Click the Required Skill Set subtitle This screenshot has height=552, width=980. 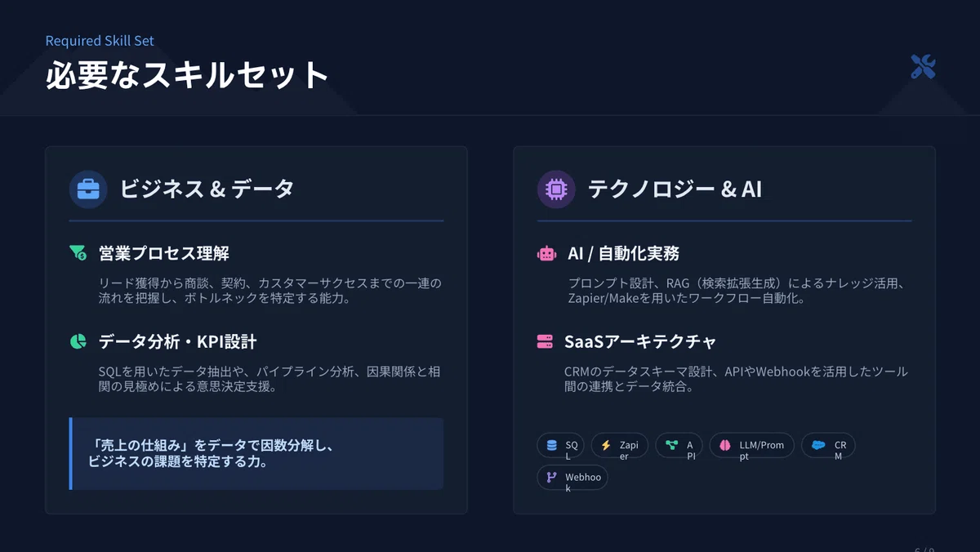100,41
